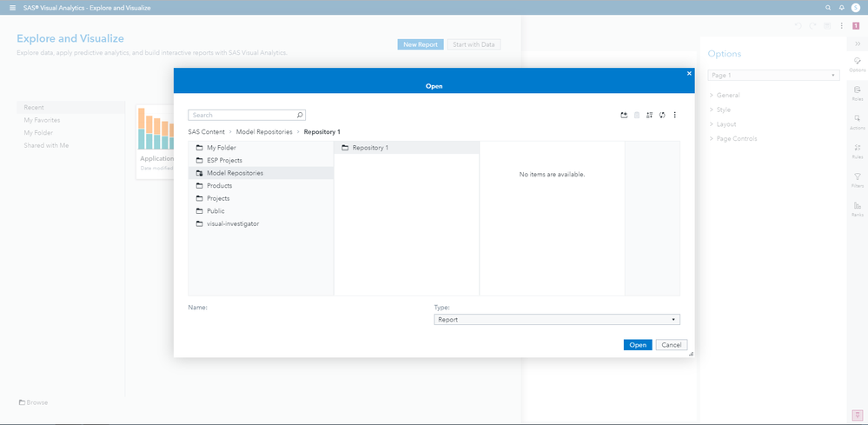Open the dialog's three-dot more menu

click(x=675, y=115)
